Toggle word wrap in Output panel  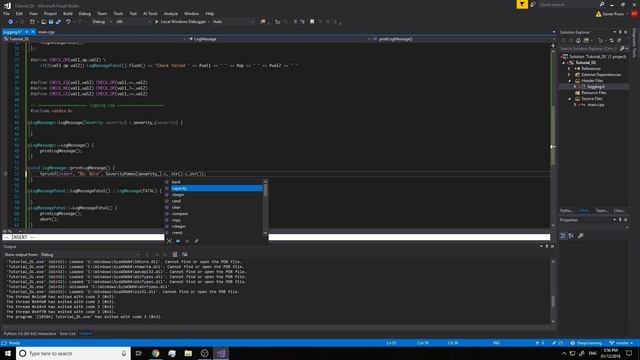click(x=184, y=254)
